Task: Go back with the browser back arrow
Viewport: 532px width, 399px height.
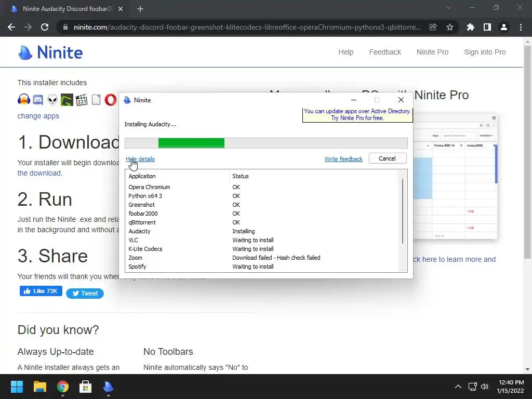Action: click(x=11, y=27)
